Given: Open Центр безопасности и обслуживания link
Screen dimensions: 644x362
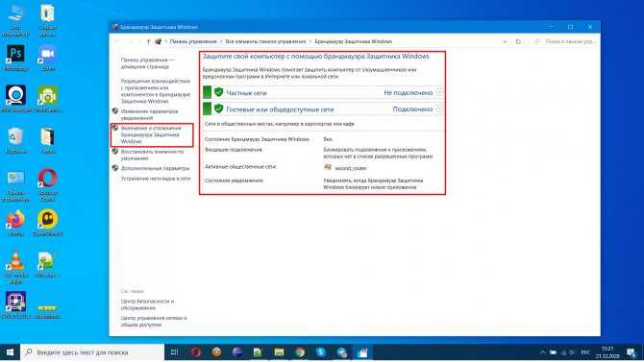Looking at the screenshot, I should [147, 304].
